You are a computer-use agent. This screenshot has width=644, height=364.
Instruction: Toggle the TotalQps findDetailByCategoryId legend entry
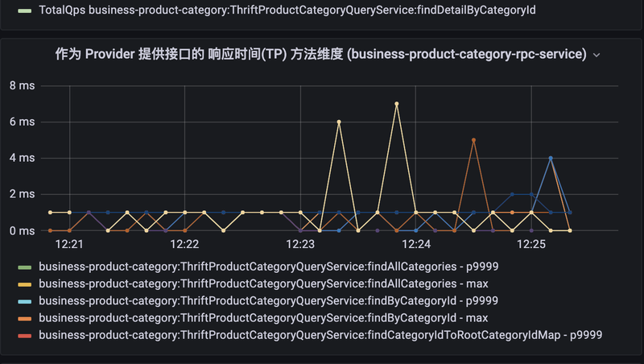click(x=287, y=10)
